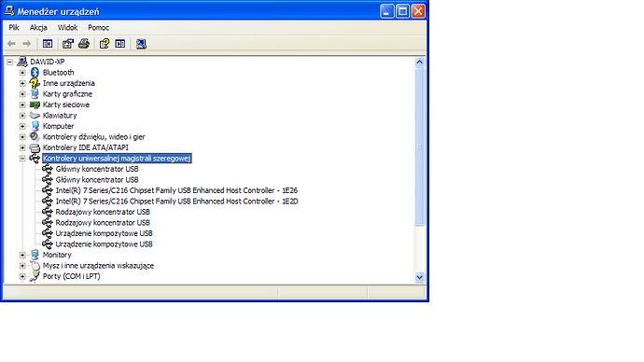644x362 pixels.
Task: Expand Mysz i inne urządzenia wskazujące node
Action: pyautogui.click(x=22, y=266)
